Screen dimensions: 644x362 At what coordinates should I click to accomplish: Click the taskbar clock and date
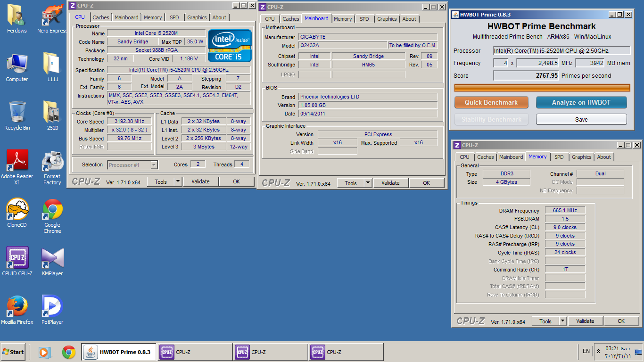pyautogui.click(x=618, y=352)
